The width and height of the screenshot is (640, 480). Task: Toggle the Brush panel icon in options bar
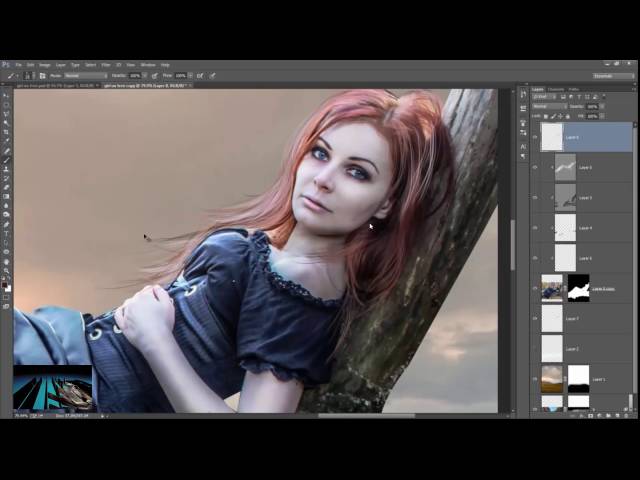pyautogui.click(x=42, y=76)
